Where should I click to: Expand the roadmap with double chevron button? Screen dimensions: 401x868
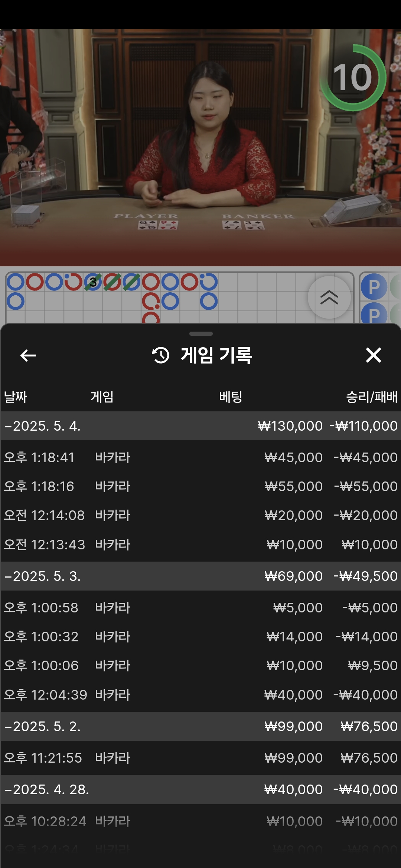click(329, 297)
